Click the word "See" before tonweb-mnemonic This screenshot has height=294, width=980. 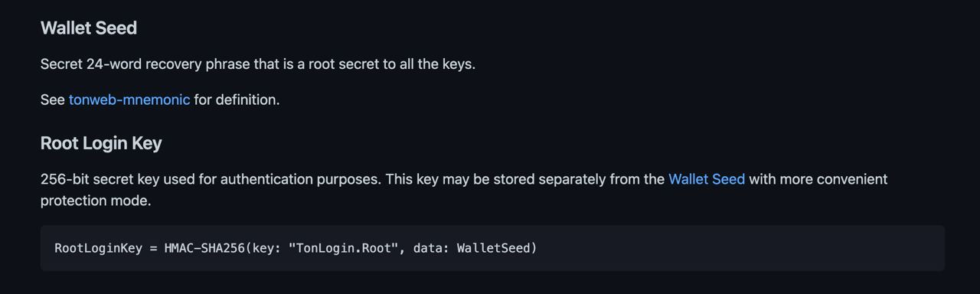pyautogui.click(x=53, y=100)
